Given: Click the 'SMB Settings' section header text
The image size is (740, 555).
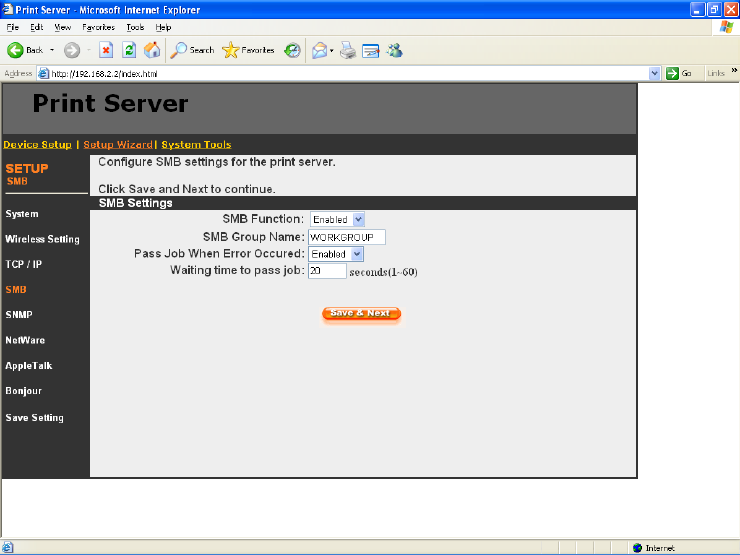Looking at the screenshot, I should click(x=135, y=203).
